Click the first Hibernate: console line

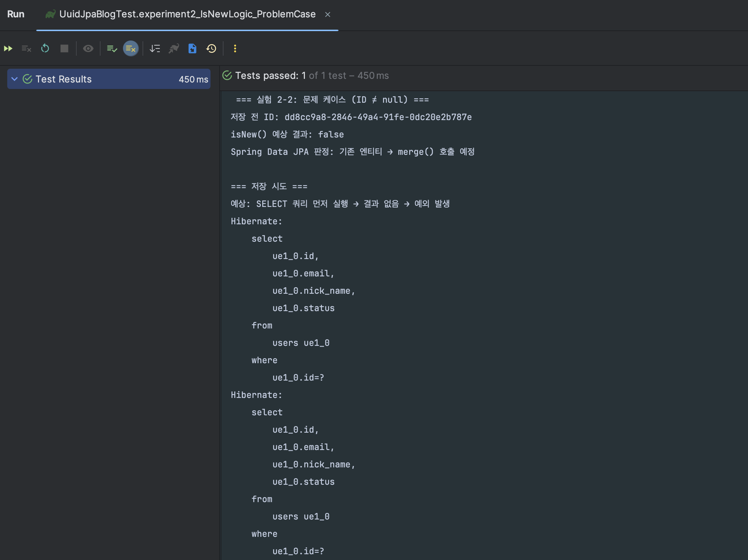coord(256,221)
